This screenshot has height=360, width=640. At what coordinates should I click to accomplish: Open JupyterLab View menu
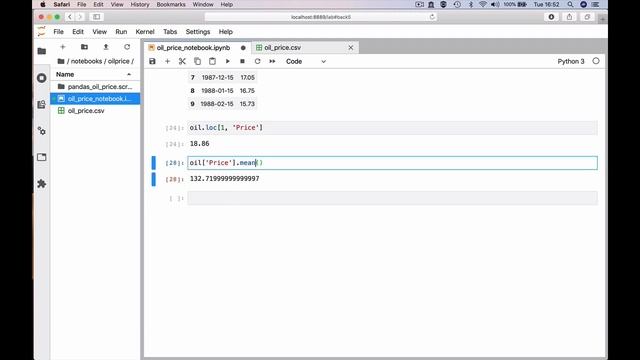click(x=99, y=31)
